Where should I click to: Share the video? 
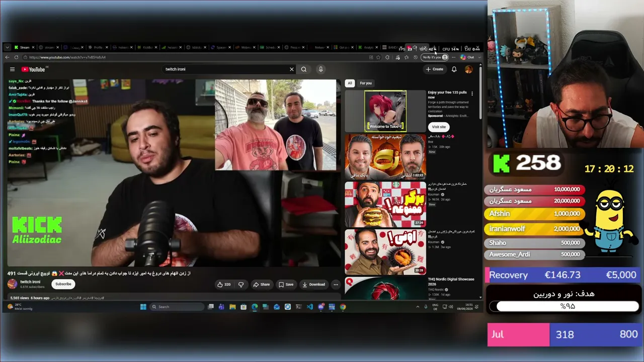point(262,285)
